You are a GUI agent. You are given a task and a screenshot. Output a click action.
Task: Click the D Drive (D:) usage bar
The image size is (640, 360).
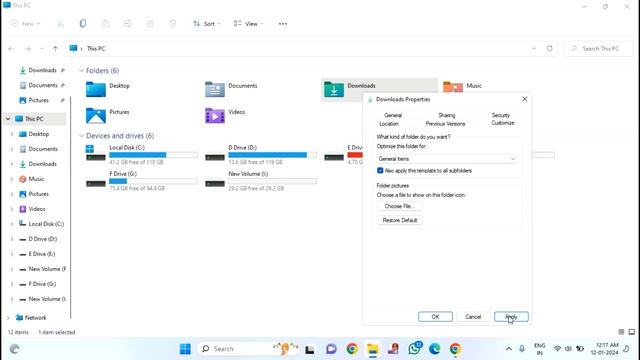click(x=272, y=155)
